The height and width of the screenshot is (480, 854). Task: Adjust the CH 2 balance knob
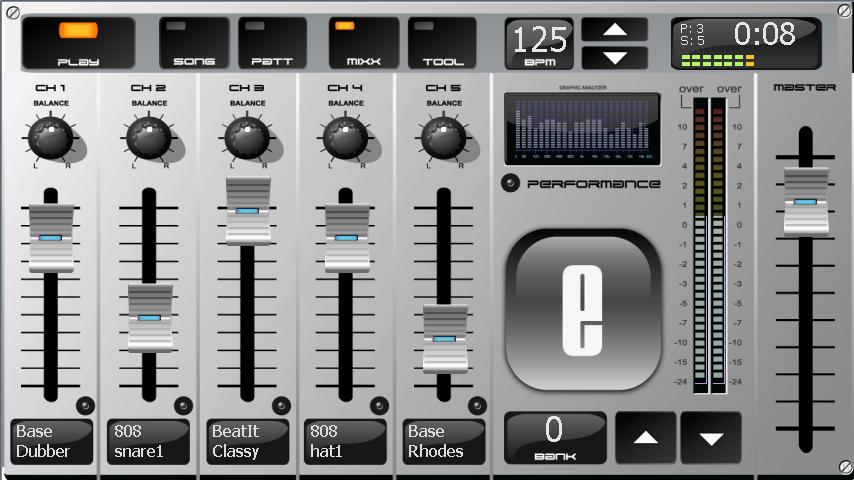(x=149, y=138)
